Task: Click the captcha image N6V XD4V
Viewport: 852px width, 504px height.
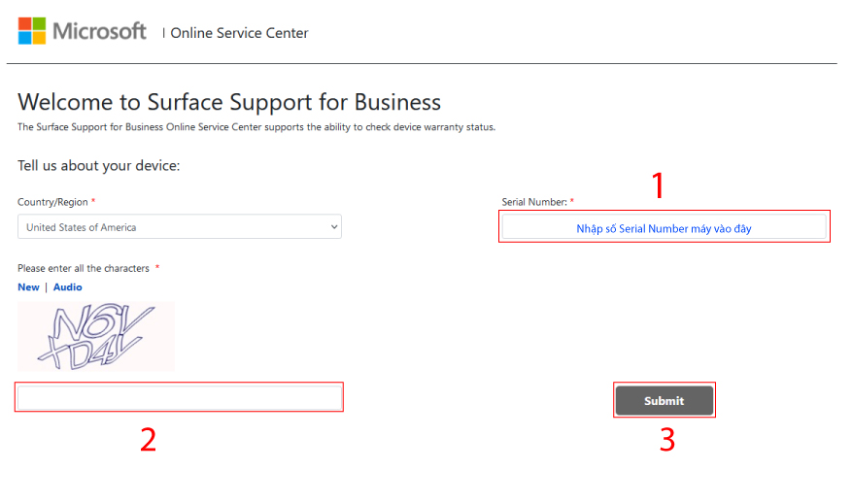Action: click(96, 336)
